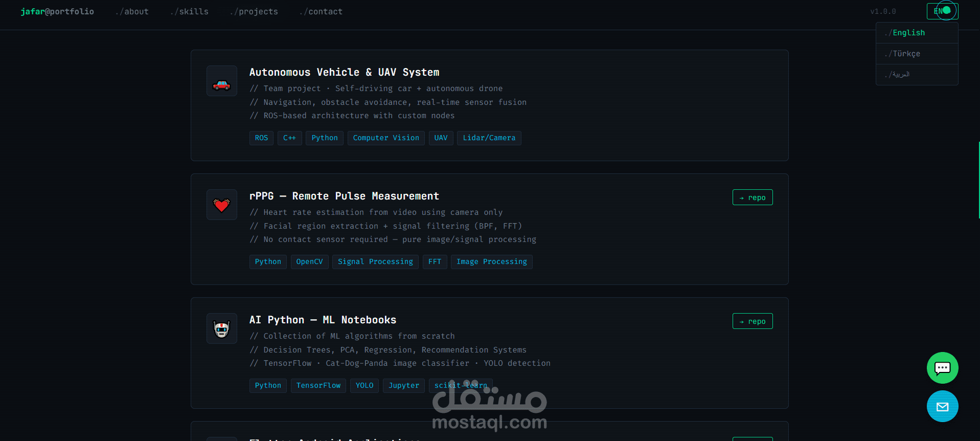Click the ROS tag
The height and width of the screenshot is (441, 980).
[261, 138]
